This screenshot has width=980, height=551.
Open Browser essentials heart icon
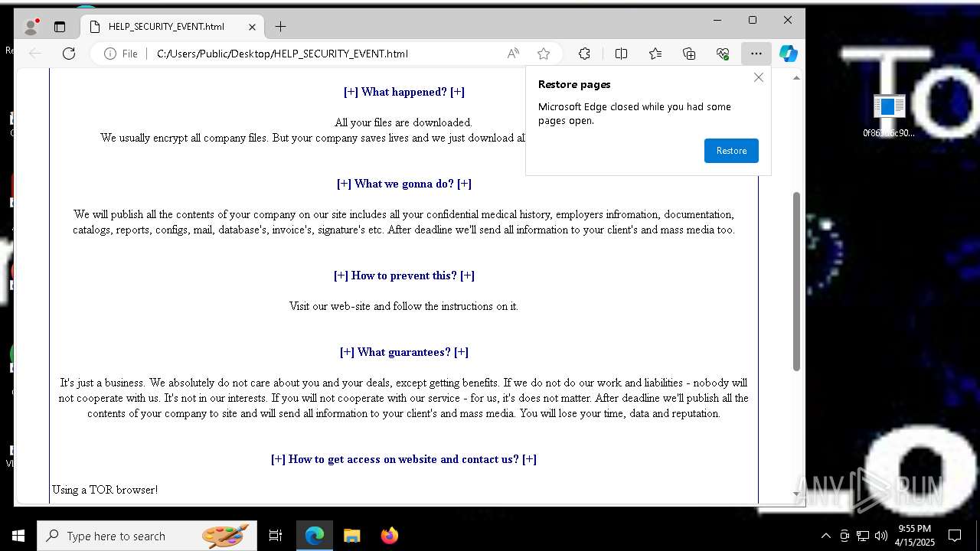point(723,54)
